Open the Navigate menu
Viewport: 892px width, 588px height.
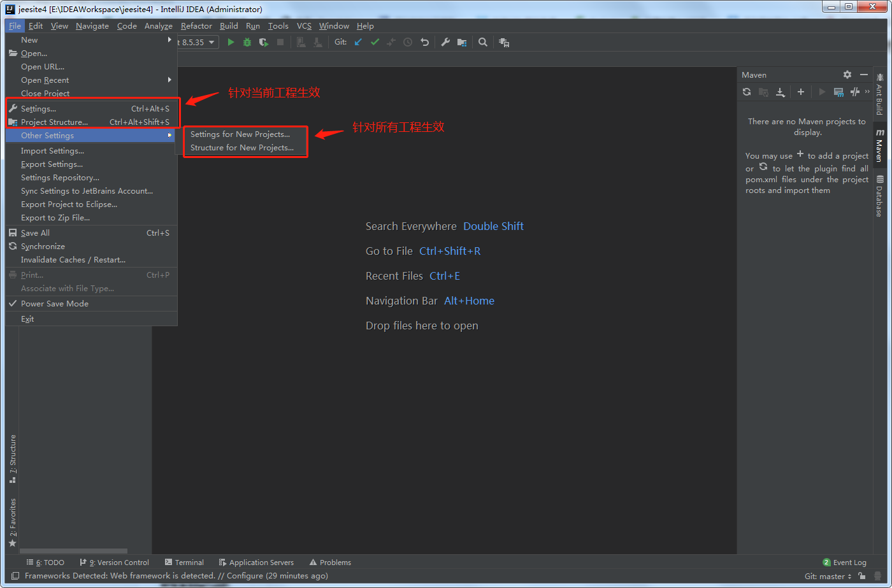(x=92, y=26)
